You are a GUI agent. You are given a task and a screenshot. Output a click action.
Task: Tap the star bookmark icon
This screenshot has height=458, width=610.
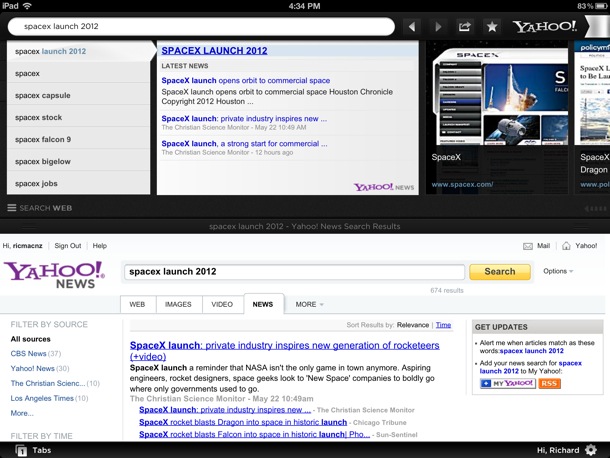click(492, 26)
